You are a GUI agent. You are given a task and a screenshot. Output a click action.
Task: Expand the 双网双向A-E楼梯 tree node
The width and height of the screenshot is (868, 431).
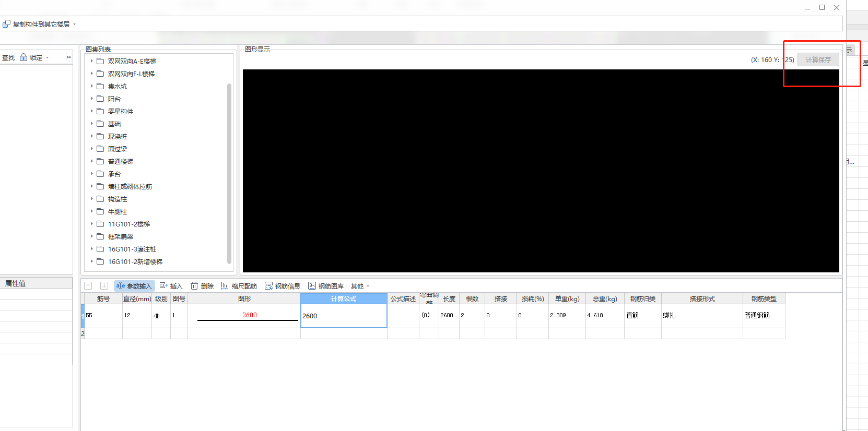pyautogui.click(x=91, y=61)
